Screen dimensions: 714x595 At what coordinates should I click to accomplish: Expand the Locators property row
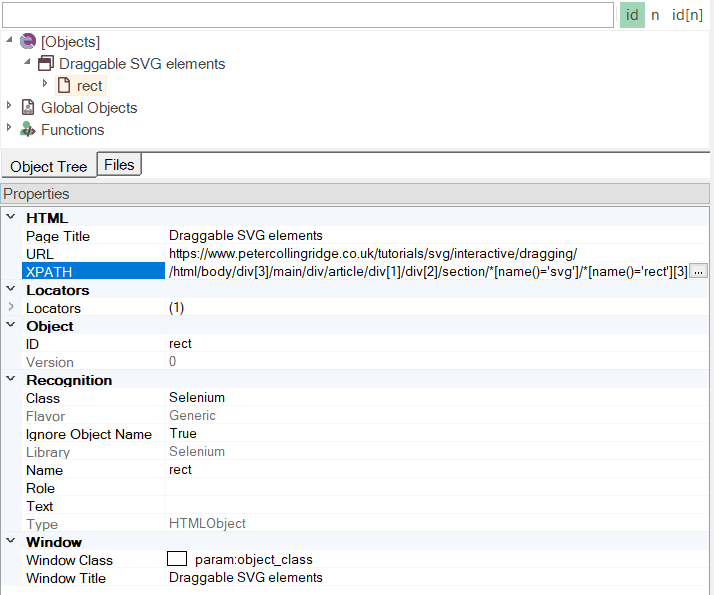pos(10,308)
